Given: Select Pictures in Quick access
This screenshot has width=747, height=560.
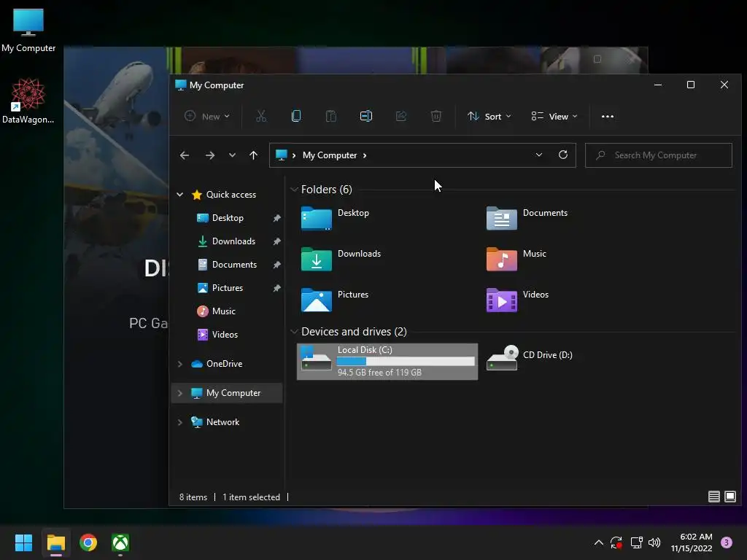Looking at the screenshot, I should (x=228, y=287).
